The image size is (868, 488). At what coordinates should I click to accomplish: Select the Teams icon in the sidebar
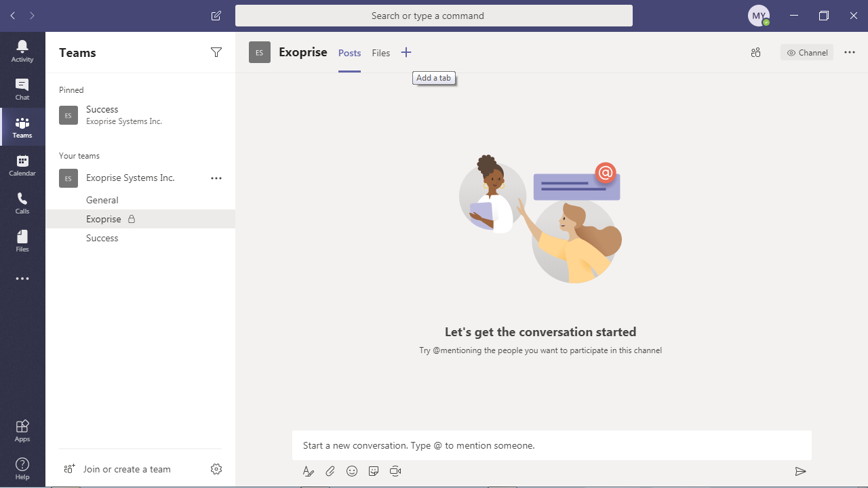pyautogui.click(x=22, y=127)
